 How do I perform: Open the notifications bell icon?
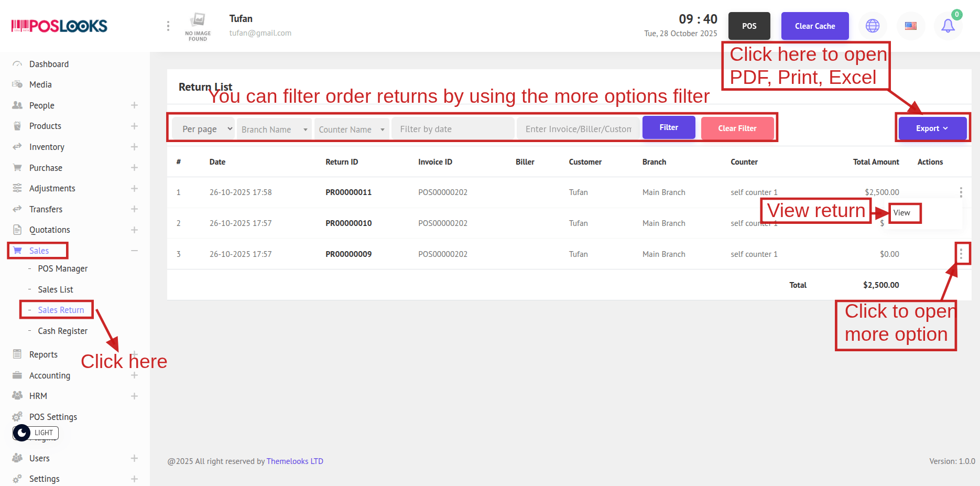pyautogui.click(x=948, y=26)
